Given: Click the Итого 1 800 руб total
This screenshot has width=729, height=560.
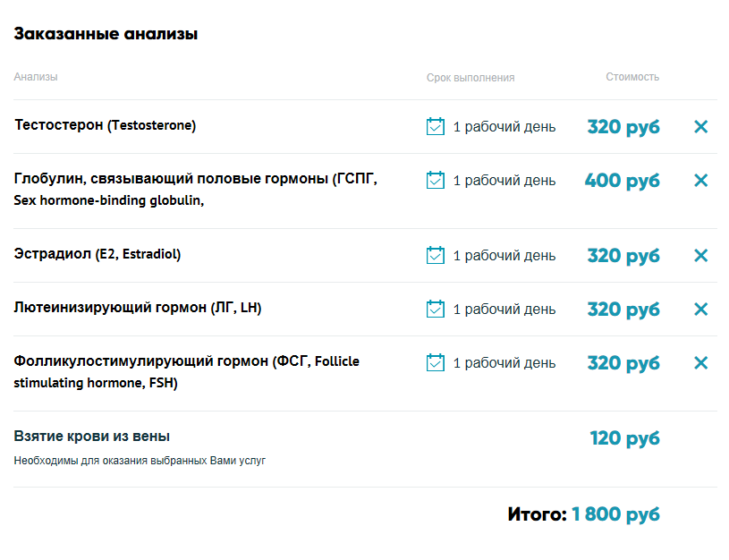Looking at the screenshot, I should (583, 514).
